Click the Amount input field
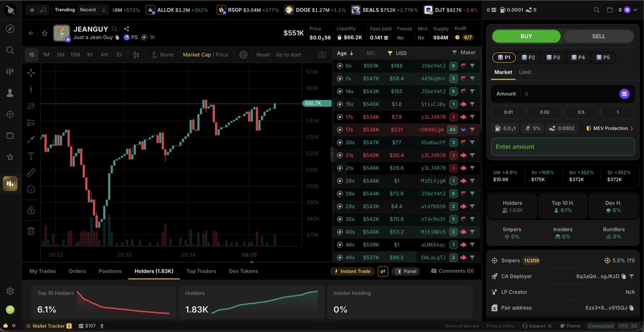The height and width of the screenshot is (332, 644). point(563,94)
